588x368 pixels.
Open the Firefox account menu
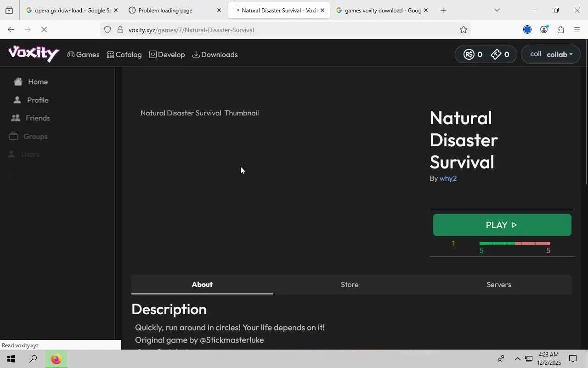point(544,30)
